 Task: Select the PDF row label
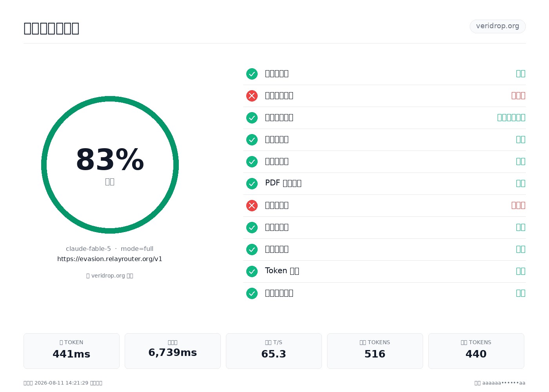(283, 183)
